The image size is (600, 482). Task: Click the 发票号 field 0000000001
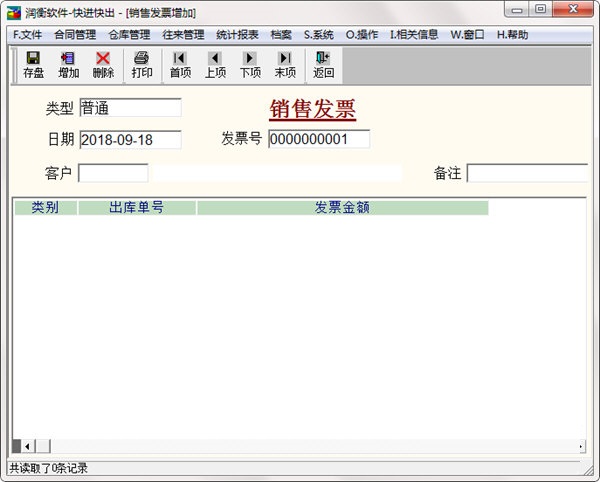[319, 139]
